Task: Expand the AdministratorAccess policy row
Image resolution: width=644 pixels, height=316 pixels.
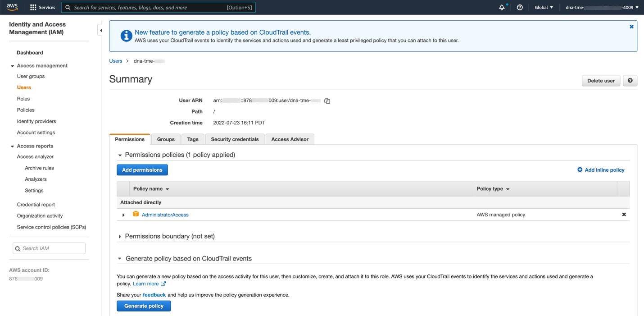Action: point(123,215)
